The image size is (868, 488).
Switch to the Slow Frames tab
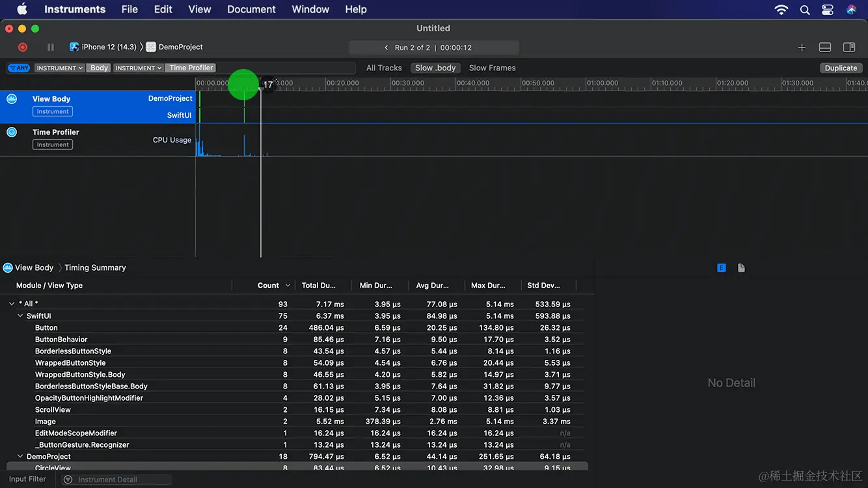pos(493,68)
